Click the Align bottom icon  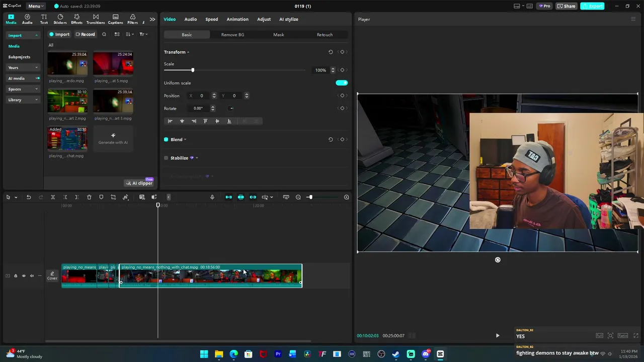tap(229, 121)
